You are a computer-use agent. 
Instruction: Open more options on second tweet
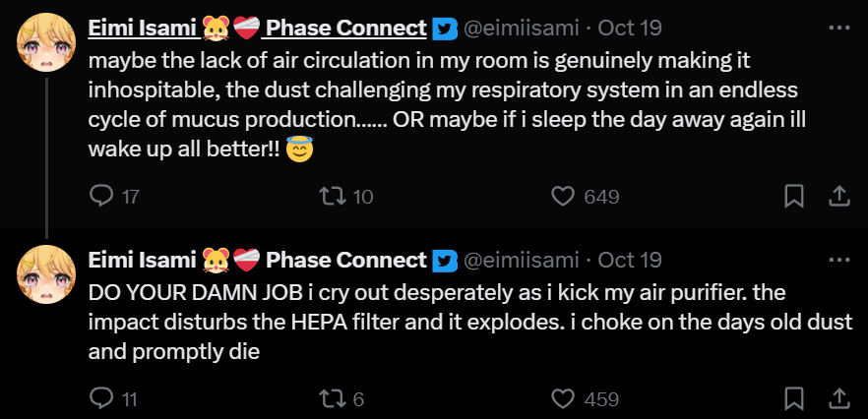click(x=838, y=260)
